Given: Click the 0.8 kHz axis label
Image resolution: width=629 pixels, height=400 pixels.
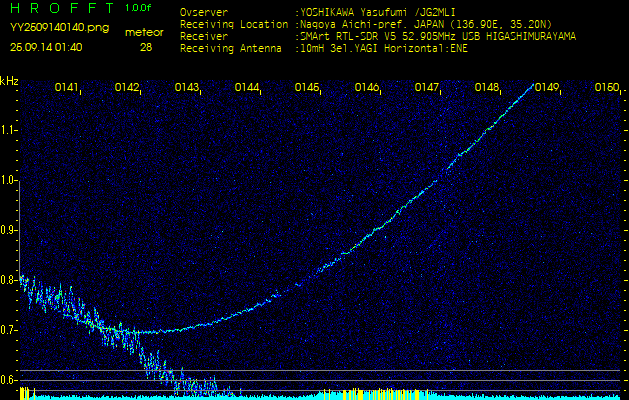Looking at the screenshot, I should pyautogui.click(x=7, y=280).
